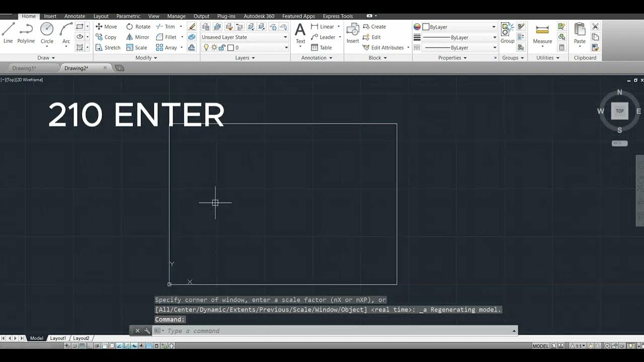Screen dimensions: 644x362
Task: Open the WCS coordinate system menu
Action: (x=619, y=143)
